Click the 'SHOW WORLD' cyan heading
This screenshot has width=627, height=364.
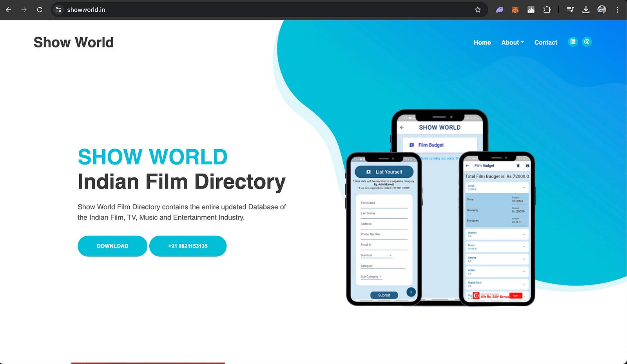click(152, 157)
